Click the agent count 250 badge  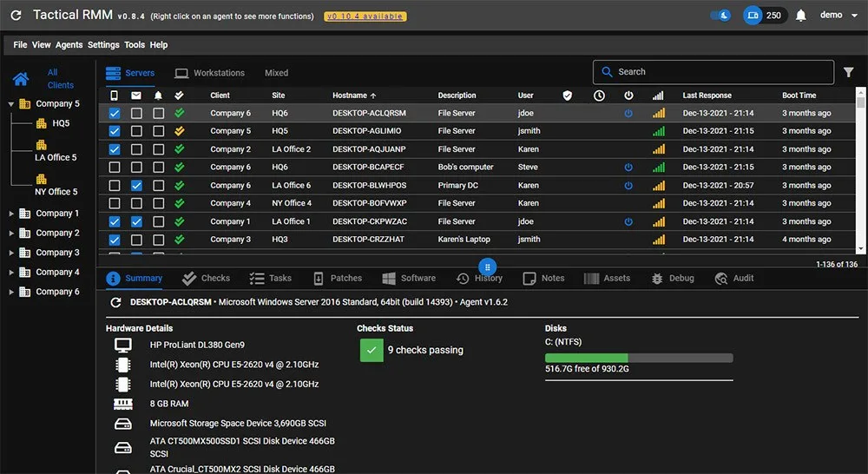click(764, 16)
